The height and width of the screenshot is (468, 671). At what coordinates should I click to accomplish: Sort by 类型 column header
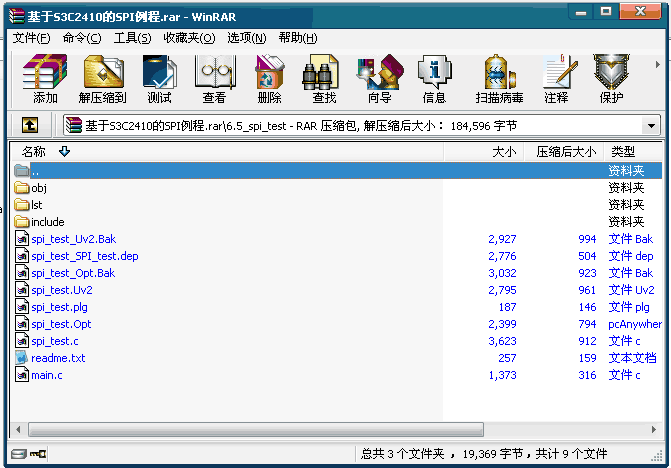click(633, 151)
